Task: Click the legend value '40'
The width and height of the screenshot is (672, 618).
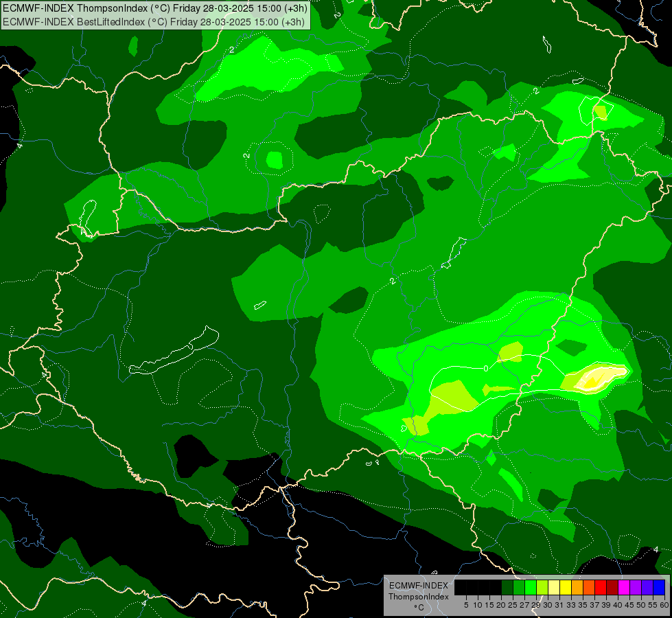Action: pyautogui.click(x=618, y=605)
